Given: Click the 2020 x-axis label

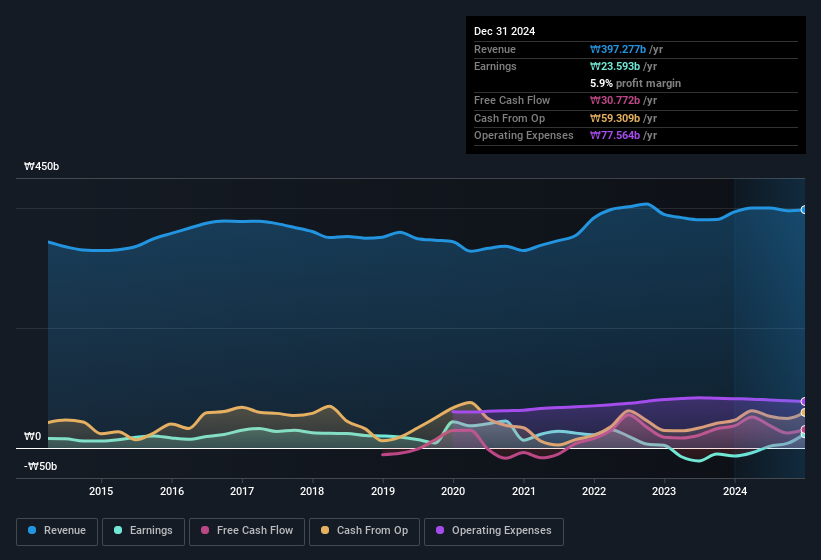Looking at the screenshot, I should tap(453, 491).
